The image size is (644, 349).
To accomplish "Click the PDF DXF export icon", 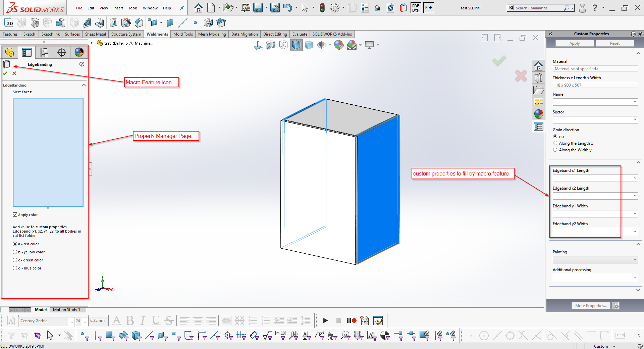I will pyautogui.click(x=416, y=8).
